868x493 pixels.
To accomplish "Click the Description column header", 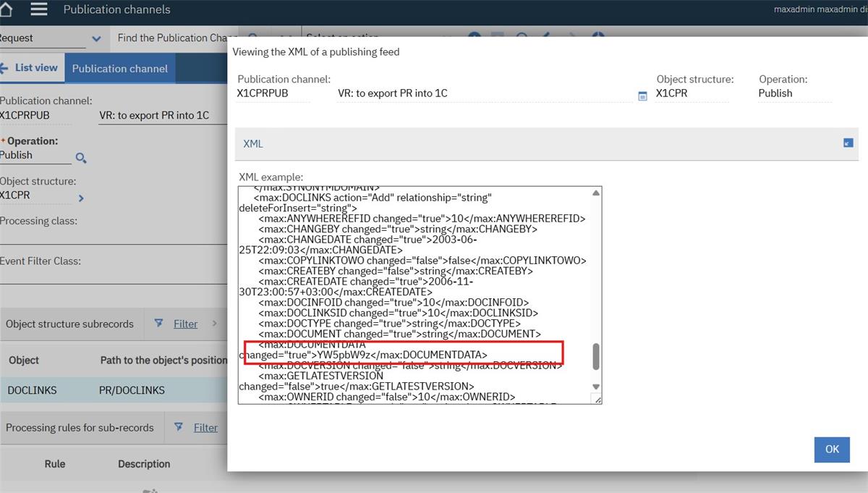I will click(144, 464).
